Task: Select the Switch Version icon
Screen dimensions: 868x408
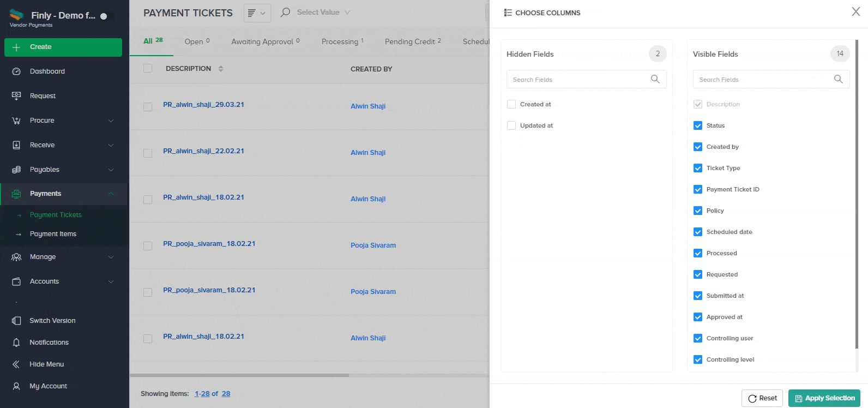Action: tap(16, 321)
